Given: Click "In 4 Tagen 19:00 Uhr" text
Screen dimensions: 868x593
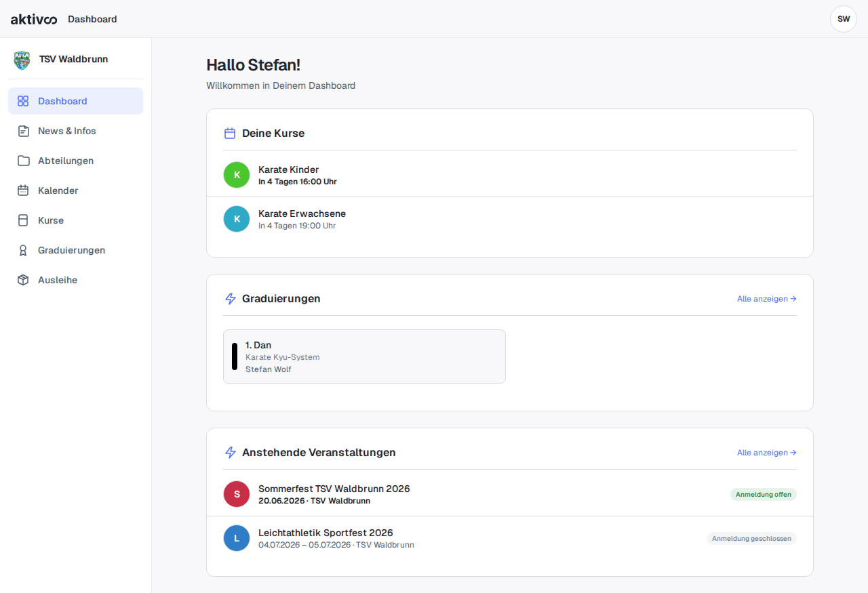Looking at the screenshot, I should [297, 226].
